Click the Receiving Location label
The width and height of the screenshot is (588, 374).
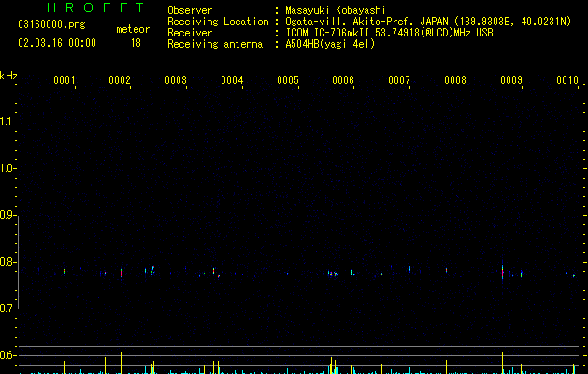[x=218, y=22]
